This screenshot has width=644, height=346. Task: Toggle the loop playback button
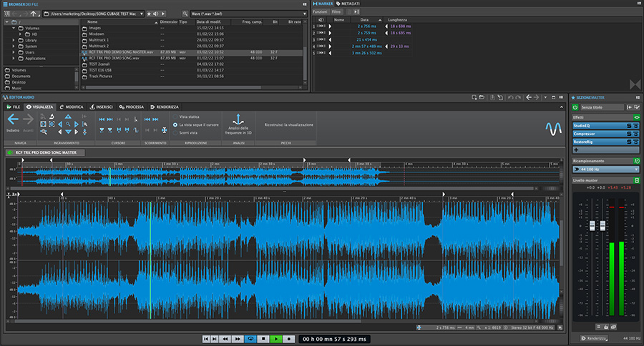[250, 337]
